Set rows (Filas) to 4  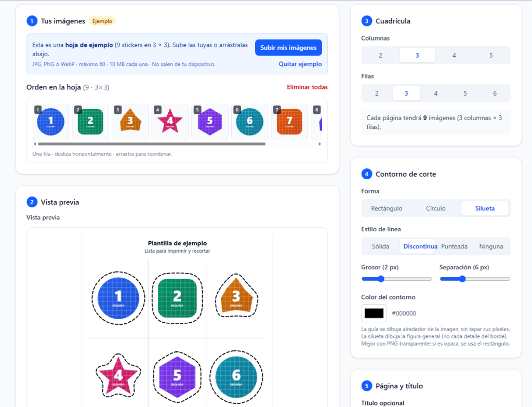coord(436,94)
